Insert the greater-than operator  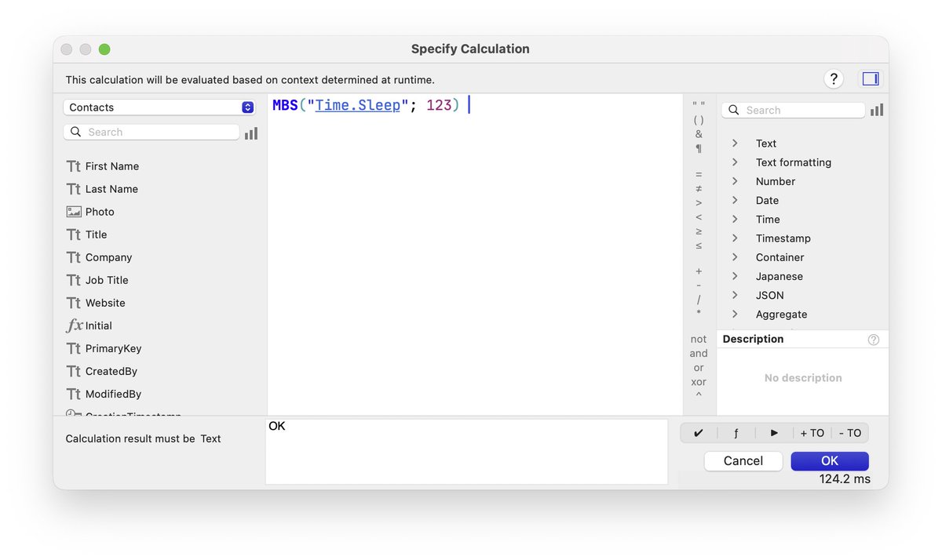699,202
